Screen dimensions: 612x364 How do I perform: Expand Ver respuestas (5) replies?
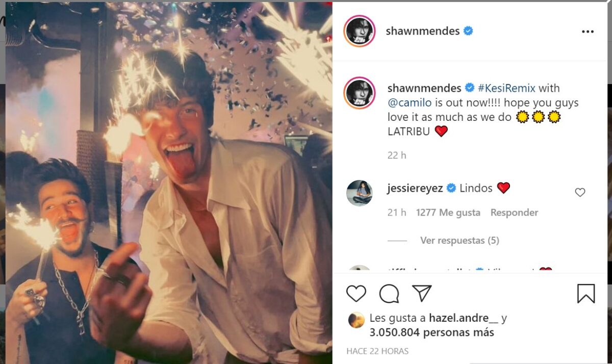pyautogui.click(x=460, y=240)
